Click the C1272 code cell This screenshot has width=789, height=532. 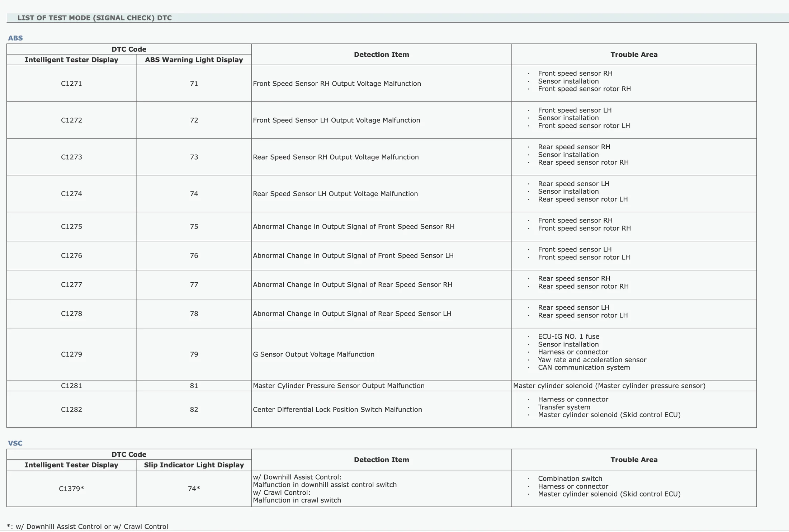[71, 120]
